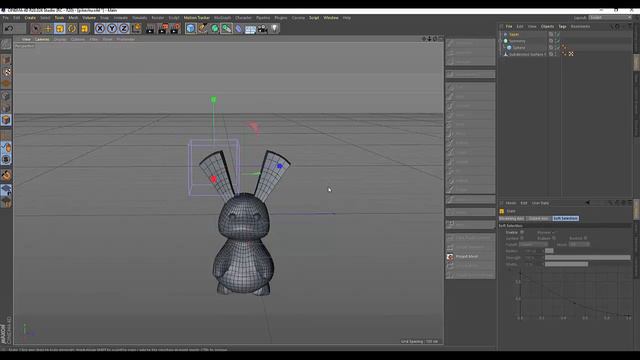This screenshot has width=640, height=360.
Task: Click Render to Picture Viewer icon
Action: tap(162, 29)
